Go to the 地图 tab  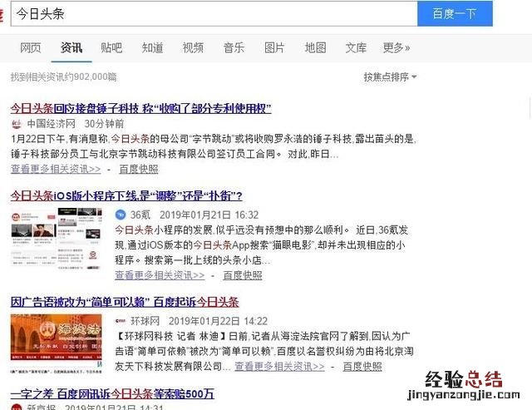click(315, 47)
